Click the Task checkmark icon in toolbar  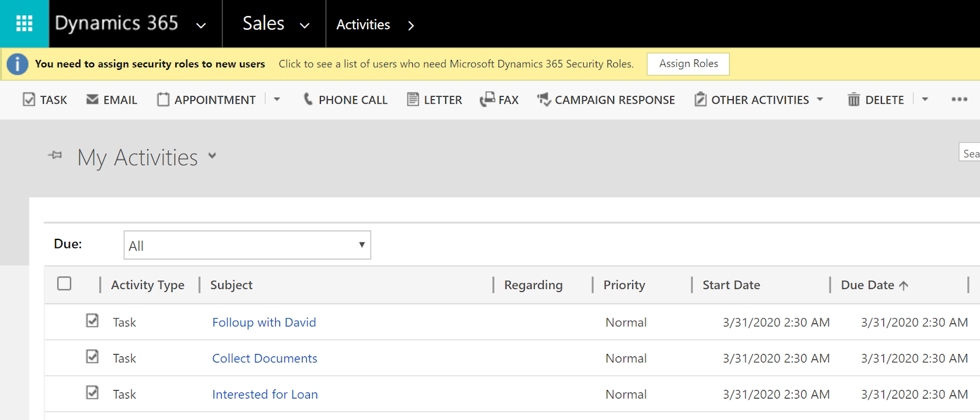click(x=29, y=99)
